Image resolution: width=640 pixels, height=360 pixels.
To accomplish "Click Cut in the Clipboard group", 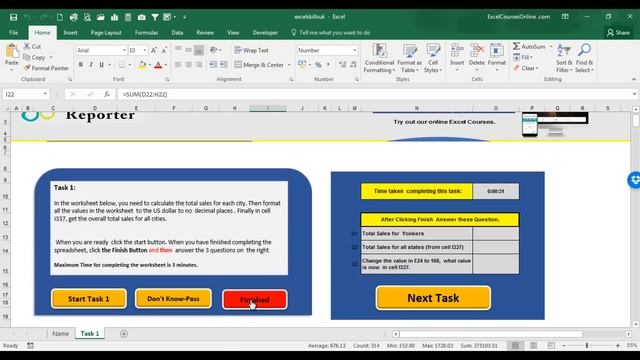I will [32, 47].
